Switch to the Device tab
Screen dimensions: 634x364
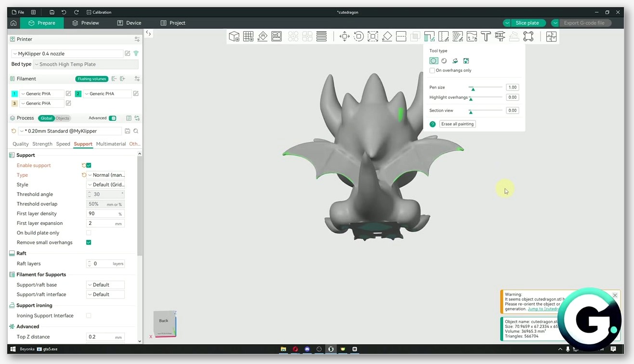coord(129,23)
